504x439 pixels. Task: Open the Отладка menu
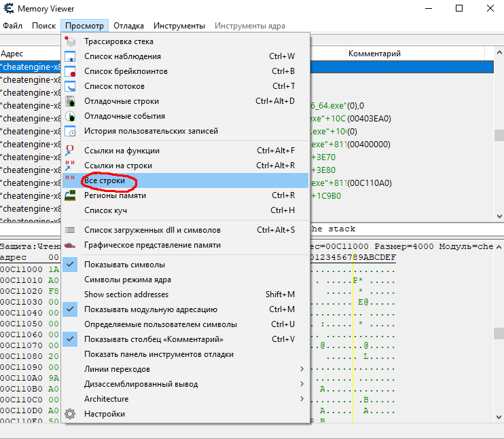(128, 26)
